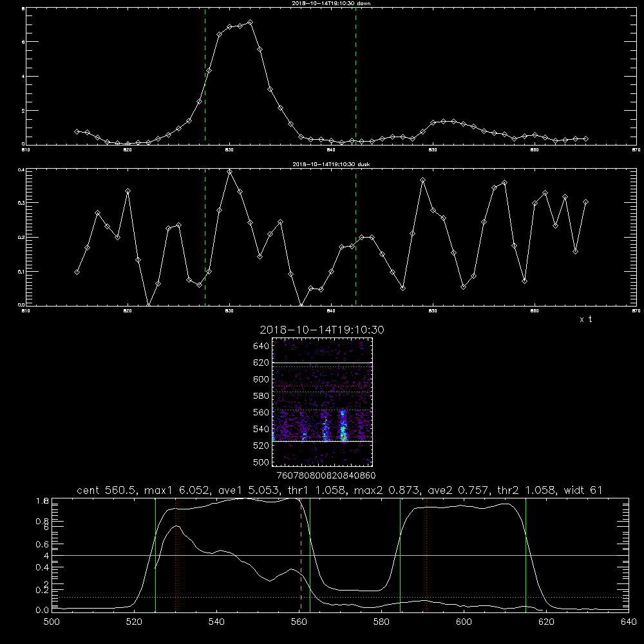Click the highest data point in dawn plot
This screenshot has width=644, height=644.
pyautogui.click(x=250, y=22)
